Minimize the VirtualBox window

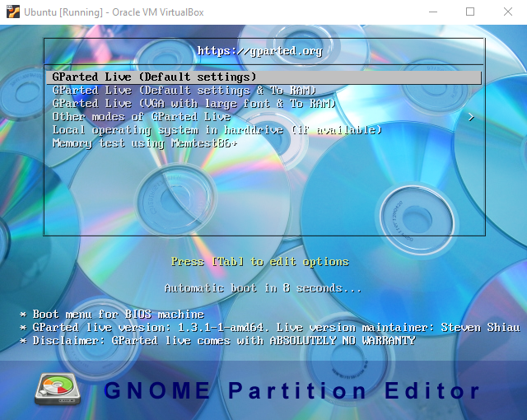[433, 12]
